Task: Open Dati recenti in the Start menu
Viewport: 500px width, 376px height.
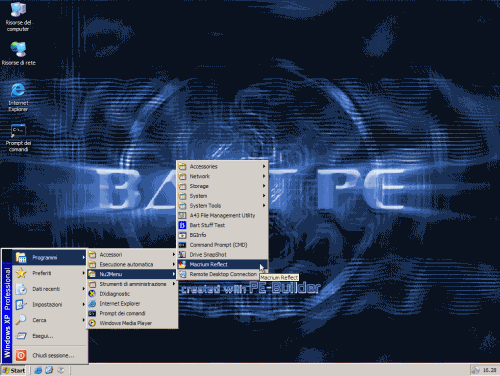Action: pos(50,289)
